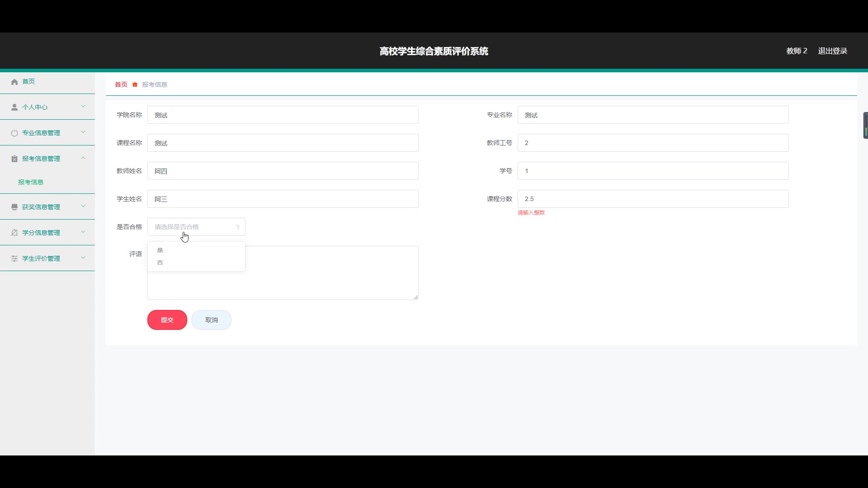
Task: Select 否 from the dropdown list
Action: [x=160, y=263]
